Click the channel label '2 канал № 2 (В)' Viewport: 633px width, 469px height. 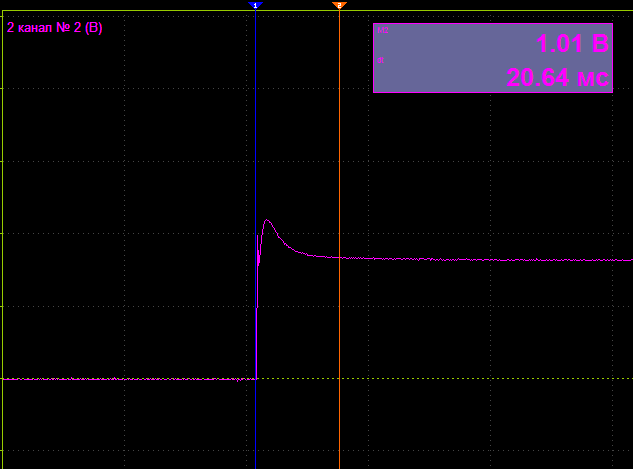(54, 27)
